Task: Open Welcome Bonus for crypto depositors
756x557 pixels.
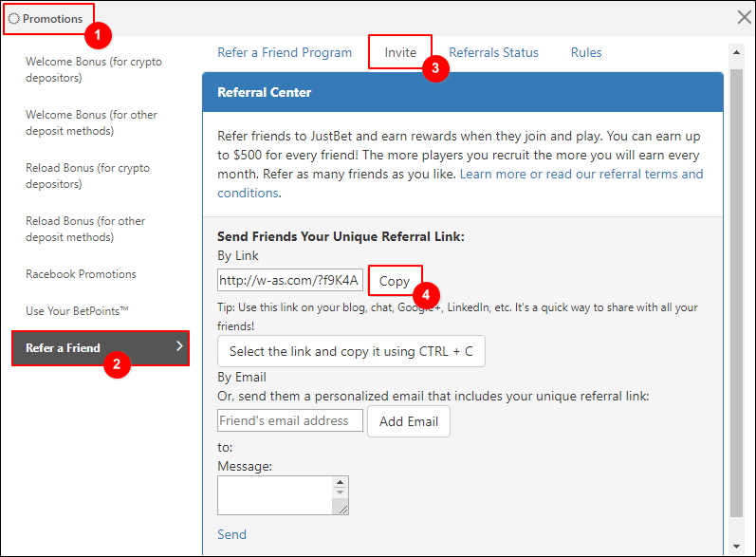Action: point(94,69)
